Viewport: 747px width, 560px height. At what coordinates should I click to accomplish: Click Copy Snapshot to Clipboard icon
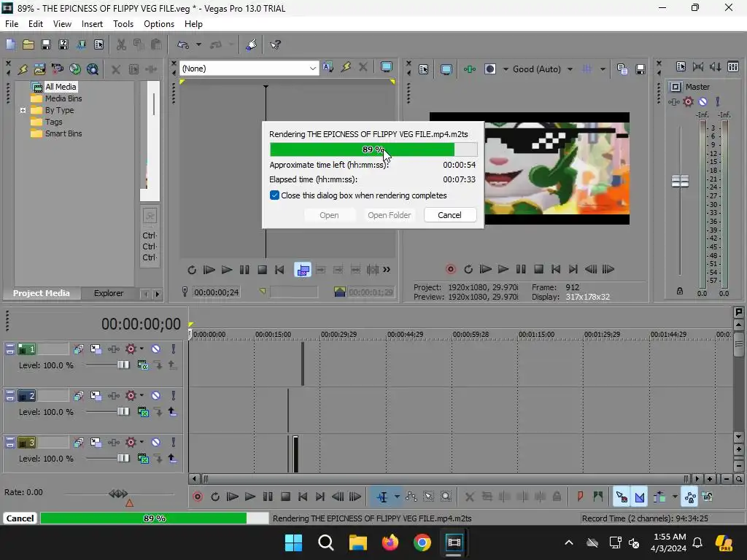(x=622, y=69)
